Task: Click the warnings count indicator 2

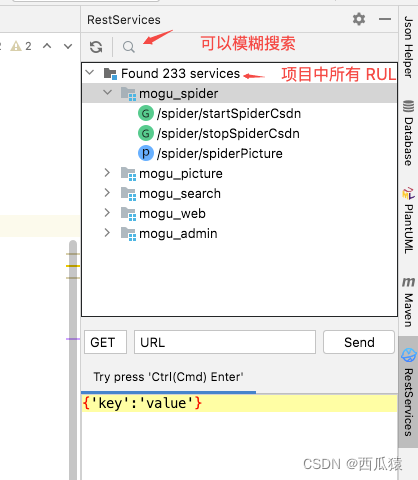Action: pyautogui.click(x=21, y=46)
